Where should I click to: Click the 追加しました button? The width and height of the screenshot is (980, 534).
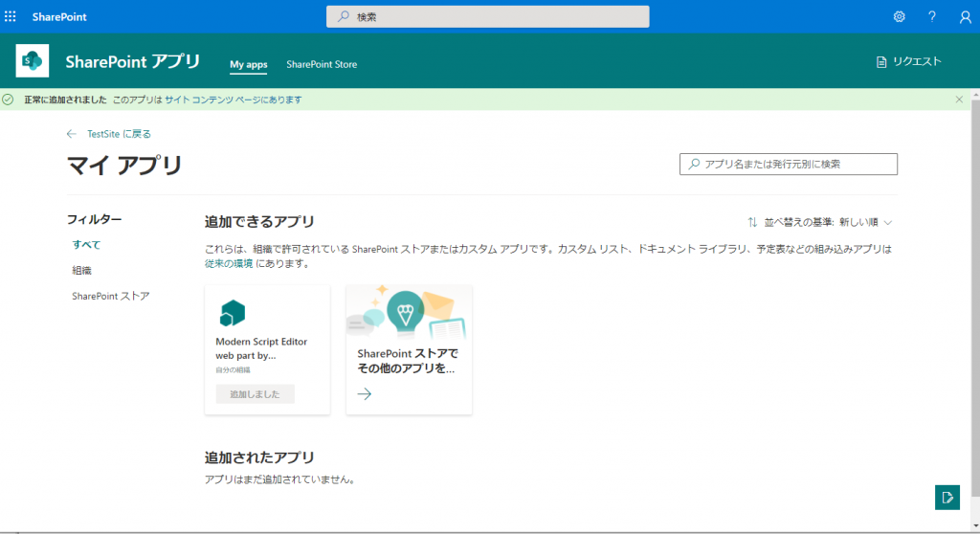click(x=255, y=394)
